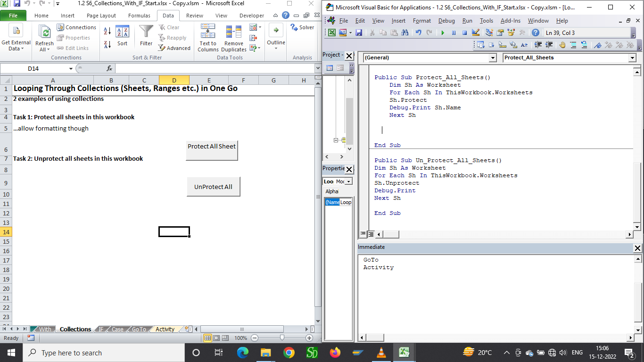Open VBA Help with the question mark icon
Viewport: 644px width, 362px height.
(x=535, y=33)
